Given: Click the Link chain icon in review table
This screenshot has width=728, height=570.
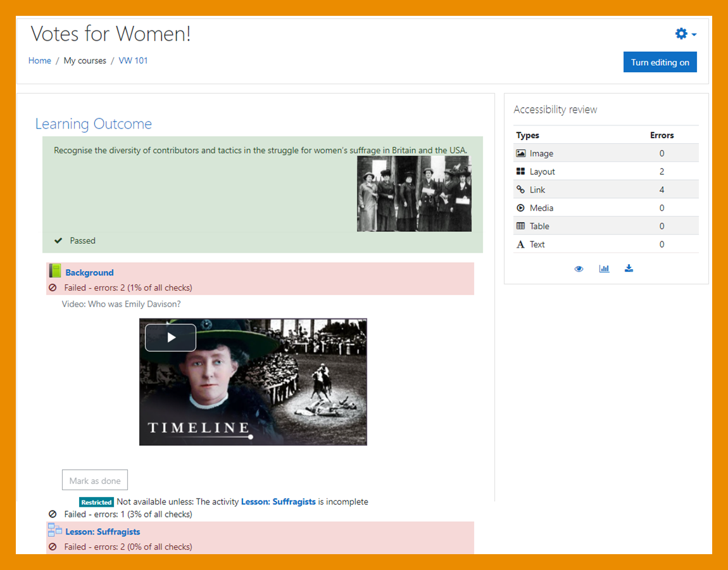Looking at the screenshot, I should (520, 189).
